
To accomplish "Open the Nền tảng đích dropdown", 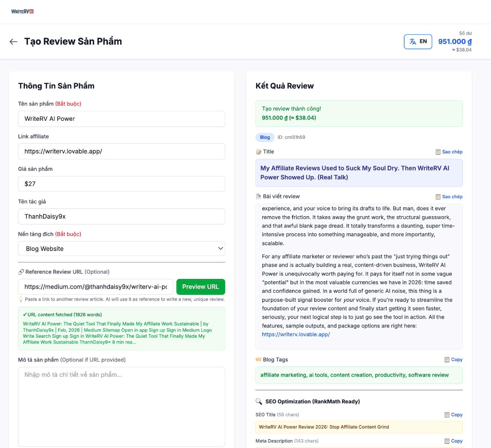I will (122, 249).
